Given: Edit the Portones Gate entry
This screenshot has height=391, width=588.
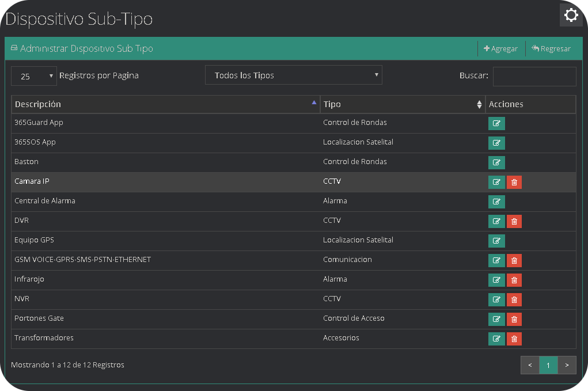Looking at the screenshot, I should (x=496, y=320).
